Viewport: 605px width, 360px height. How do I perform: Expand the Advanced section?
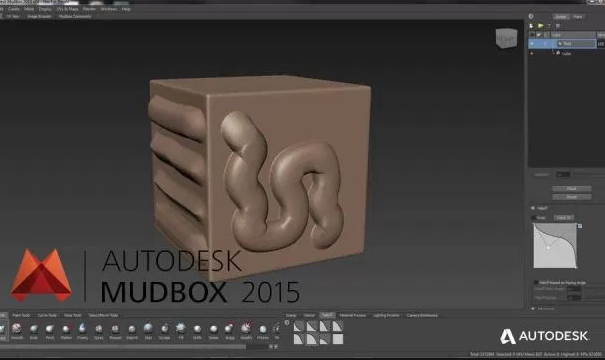point(533,308)
